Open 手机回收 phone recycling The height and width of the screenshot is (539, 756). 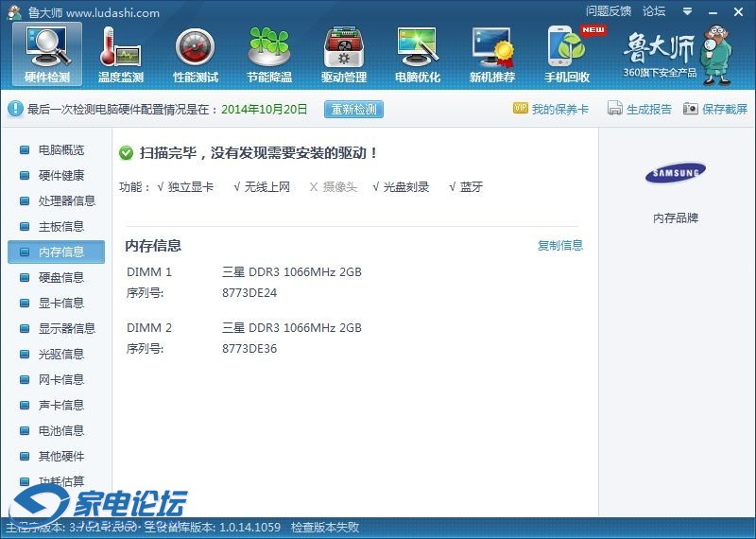pos(568,55)
